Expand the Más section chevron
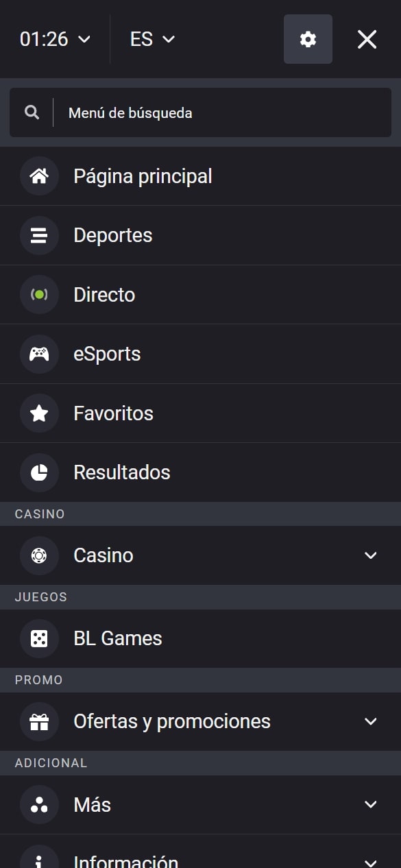 [371, 804]
